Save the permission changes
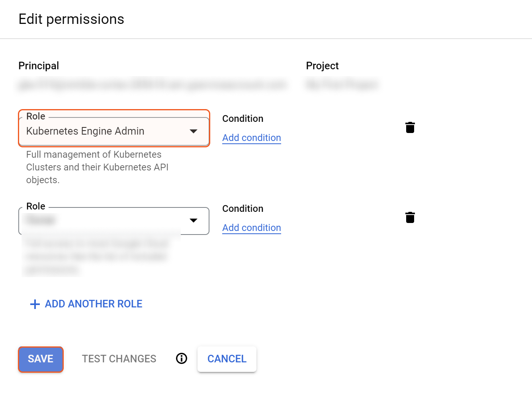This screenshot has height=395, width=532. click(41, 359)
